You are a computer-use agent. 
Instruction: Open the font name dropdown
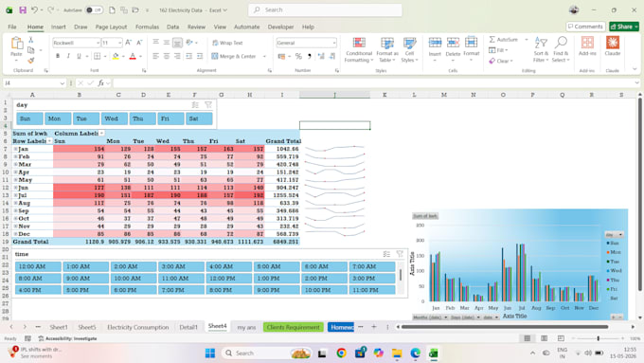tap(98, 43)
